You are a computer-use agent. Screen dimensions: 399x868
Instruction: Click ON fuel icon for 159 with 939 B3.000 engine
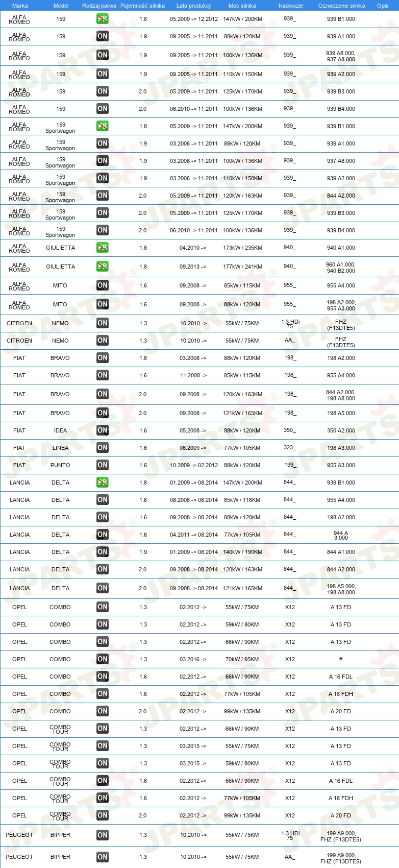(x=103, y=91)
